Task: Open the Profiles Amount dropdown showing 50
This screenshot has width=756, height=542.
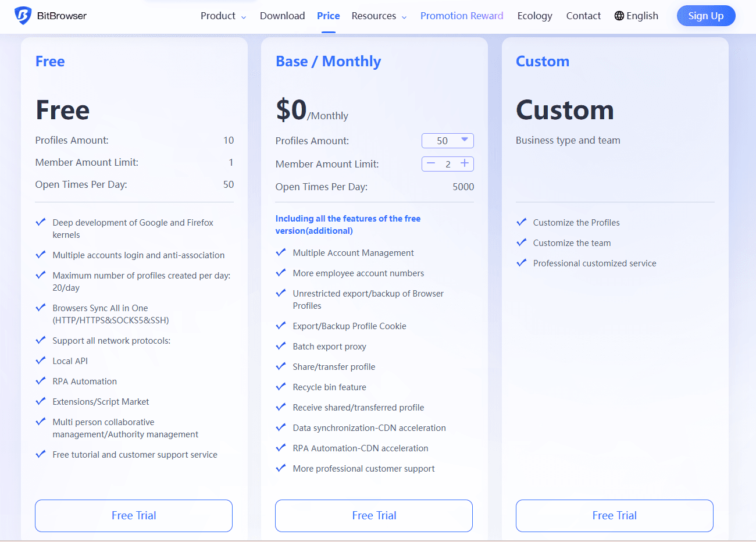Action: click(x=447, y=141)
